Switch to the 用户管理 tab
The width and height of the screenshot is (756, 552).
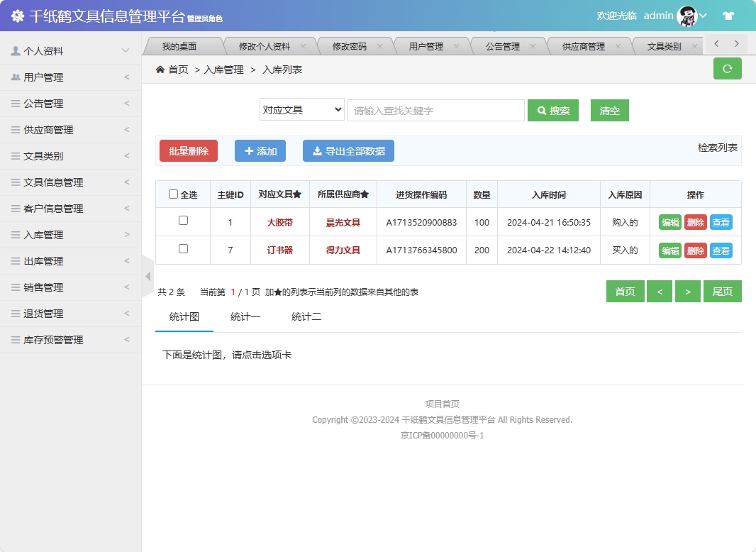point(426,45)
